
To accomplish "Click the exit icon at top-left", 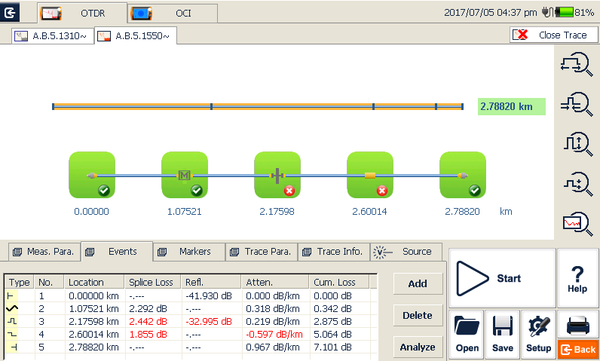I will (10, 12).
